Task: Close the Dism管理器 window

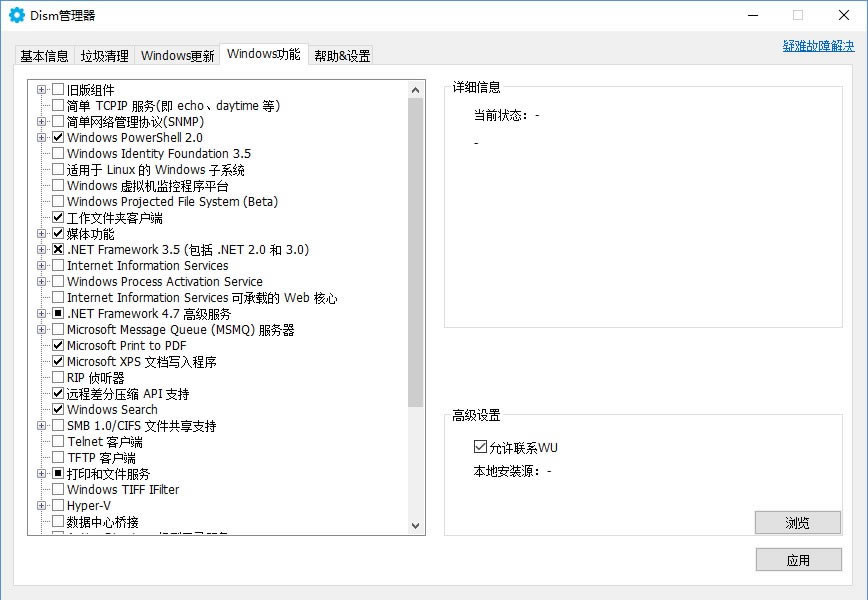Action: 844,15
